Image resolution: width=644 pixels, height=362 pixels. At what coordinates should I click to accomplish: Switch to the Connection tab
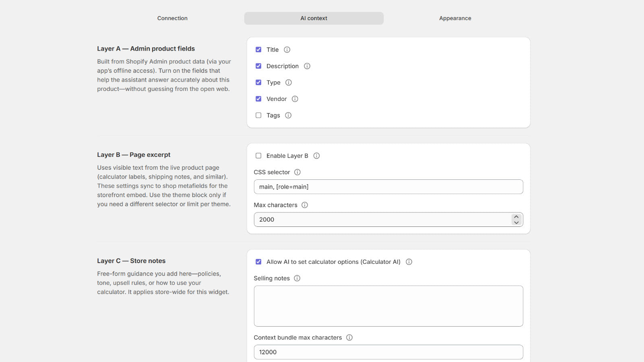click(x=172, y=18)
